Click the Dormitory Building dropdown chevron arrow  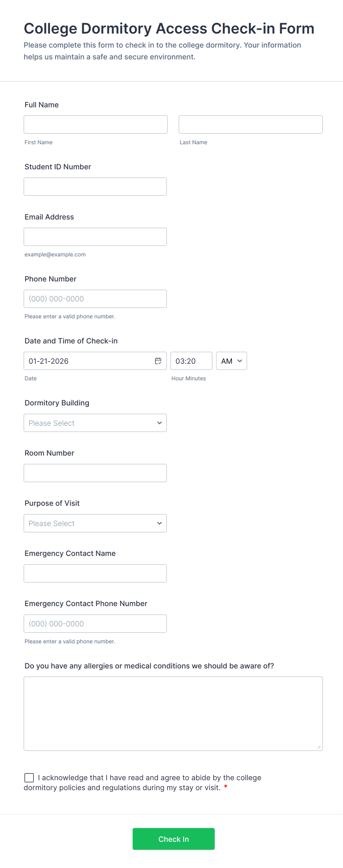[x=159, y=423]
